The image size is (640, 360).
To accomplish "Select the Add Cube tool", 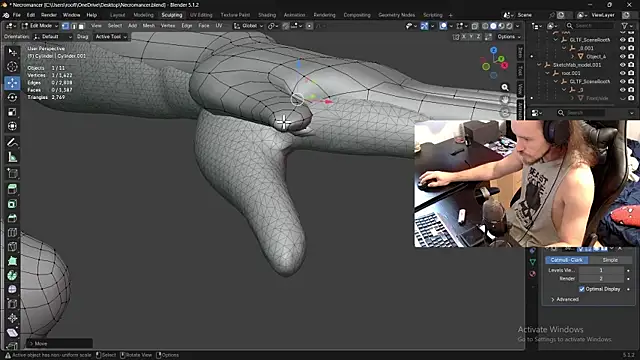I will [12, 173].
